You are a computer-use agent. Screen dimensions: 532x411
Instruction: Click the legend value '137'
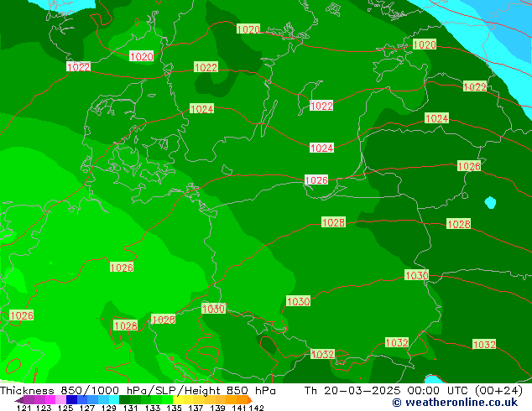[196, 408]
